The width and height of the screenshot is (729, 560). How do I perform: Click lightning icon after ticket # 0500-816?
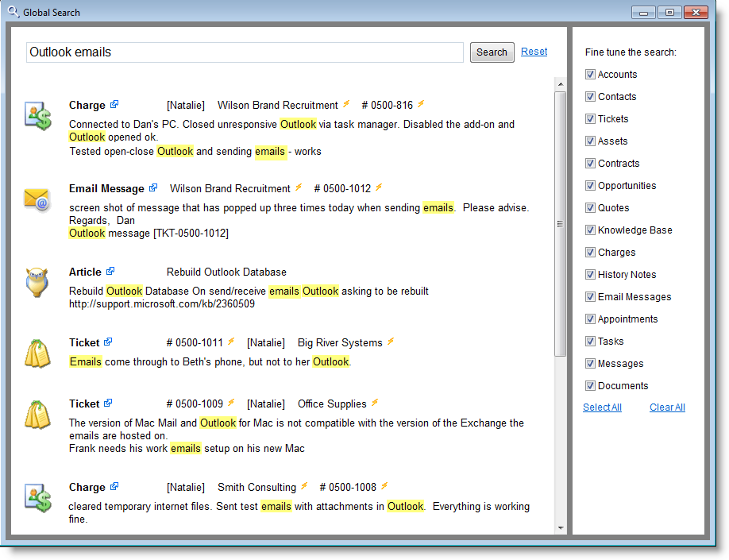pyautogui.click(x=421, y=104)
